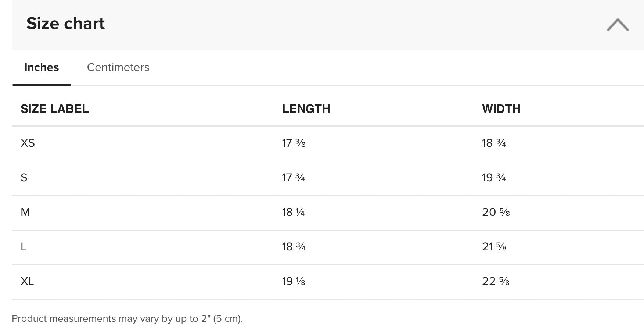
Task: Select the XS size row label
Action: (28, 143)
